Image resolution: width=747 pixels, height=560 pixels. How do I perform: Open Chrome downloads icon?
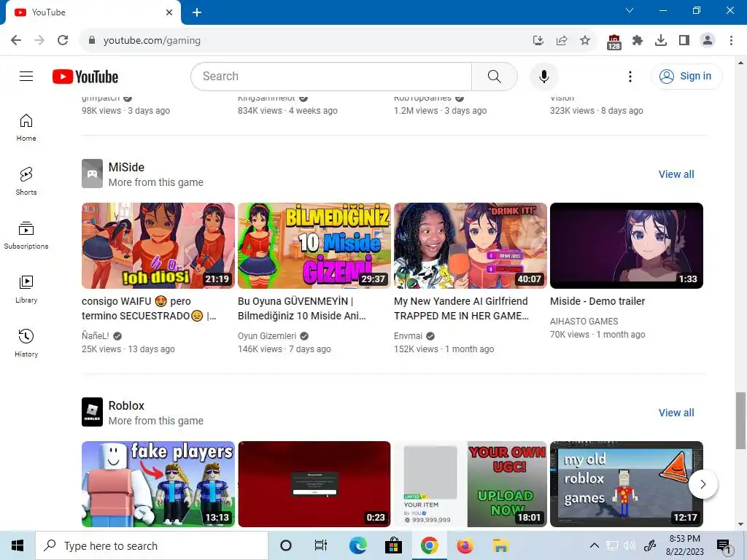coord(661,41)
